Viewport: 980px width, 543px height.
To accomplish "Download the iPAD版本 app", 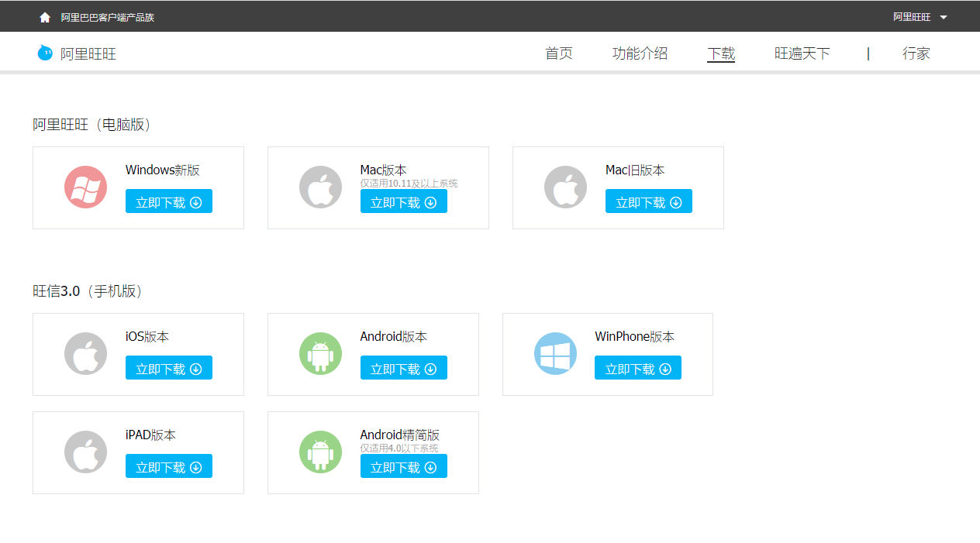I will click(169, 466).
